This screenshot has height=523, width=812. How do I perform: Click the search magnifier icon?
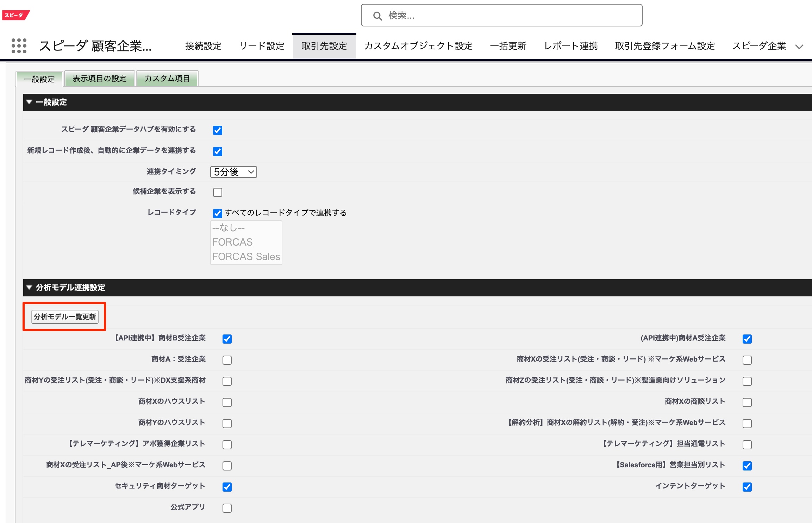coord(377,15)
